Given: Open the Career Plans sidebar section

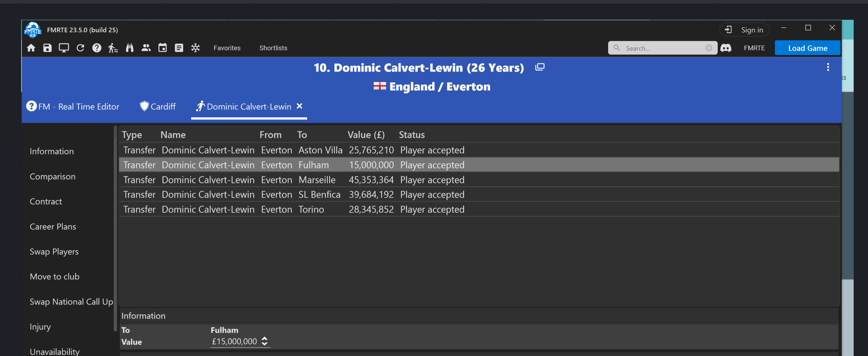Looking at the screenshot, I should pos(53,226).
